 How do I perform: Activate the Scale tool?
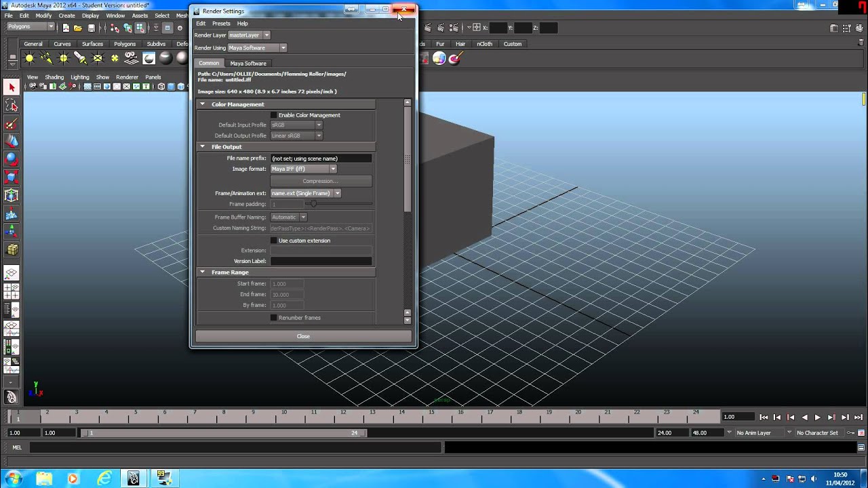[12, 178]
